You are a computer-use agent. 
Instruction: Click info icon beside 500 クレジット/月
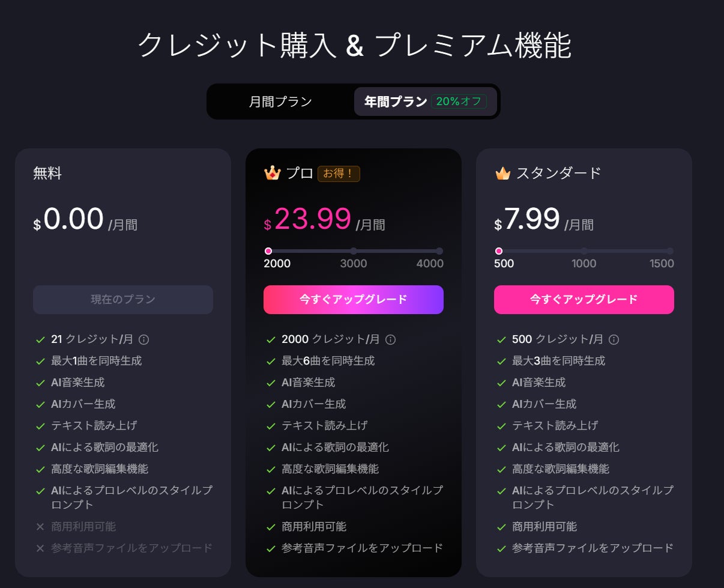coord(614,339)
